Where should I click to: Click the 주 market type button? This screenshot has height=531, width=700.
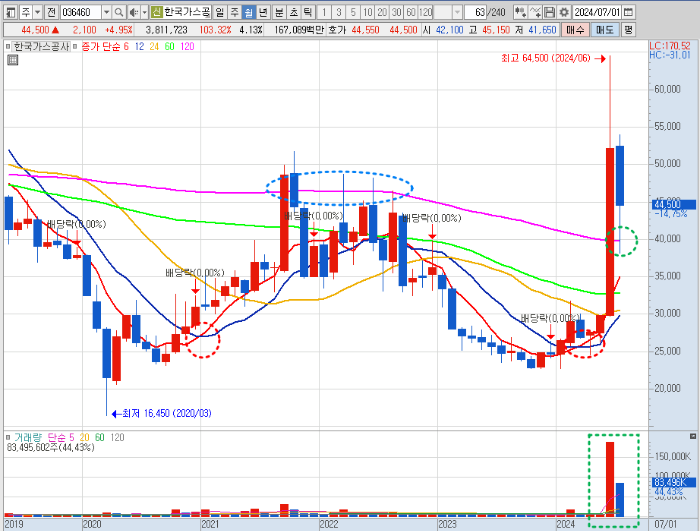[26, 12]
